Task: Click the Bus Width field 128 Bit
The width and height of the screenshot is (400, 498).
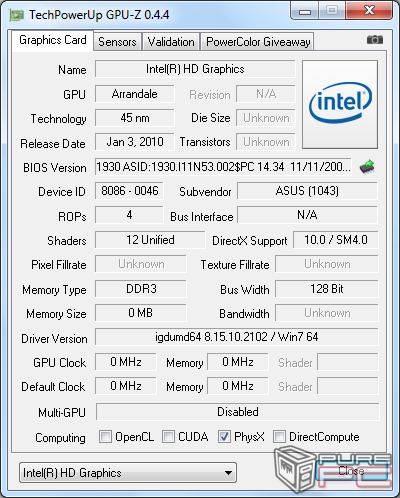Action: pyautogui.click(x=327, y=289)
